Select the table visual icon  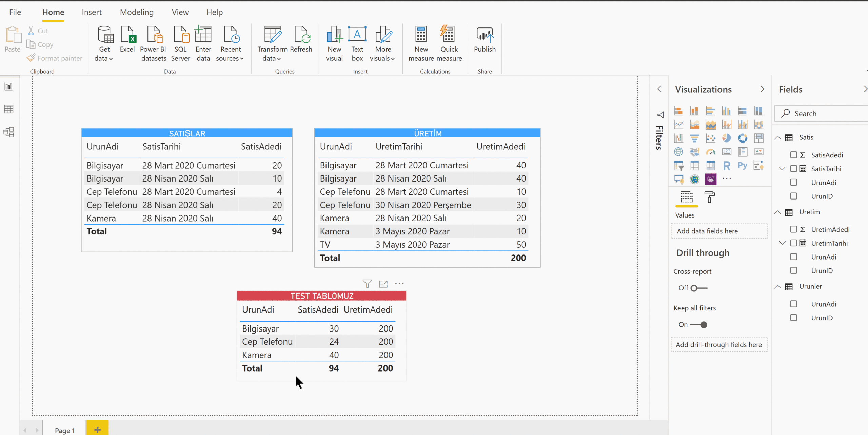tap(694, 166)
